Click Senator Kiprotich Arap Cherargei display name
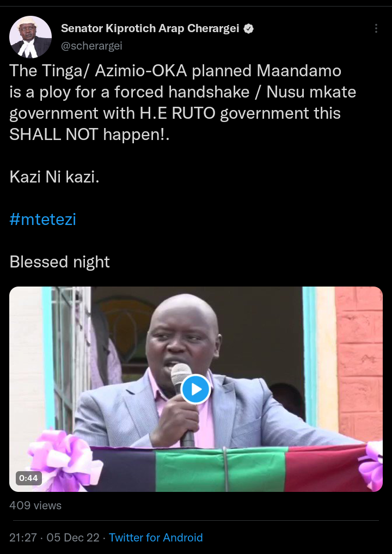Viewport: 392px width, 554px height. click(x=150, y=28)
